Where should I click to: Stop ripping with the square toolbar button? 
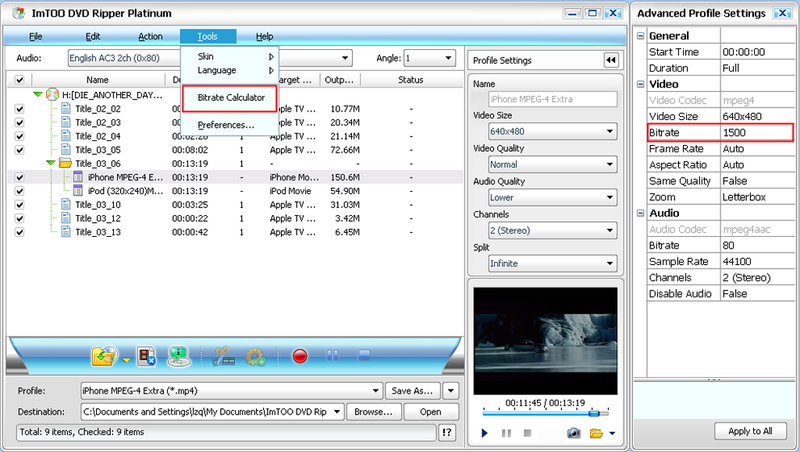coord(364,355)
